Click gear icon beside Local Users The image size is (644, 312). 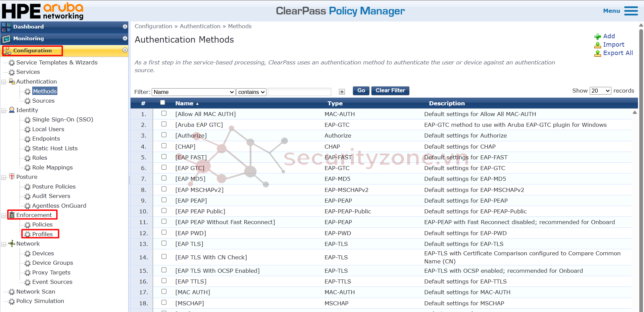pos(28,129)
